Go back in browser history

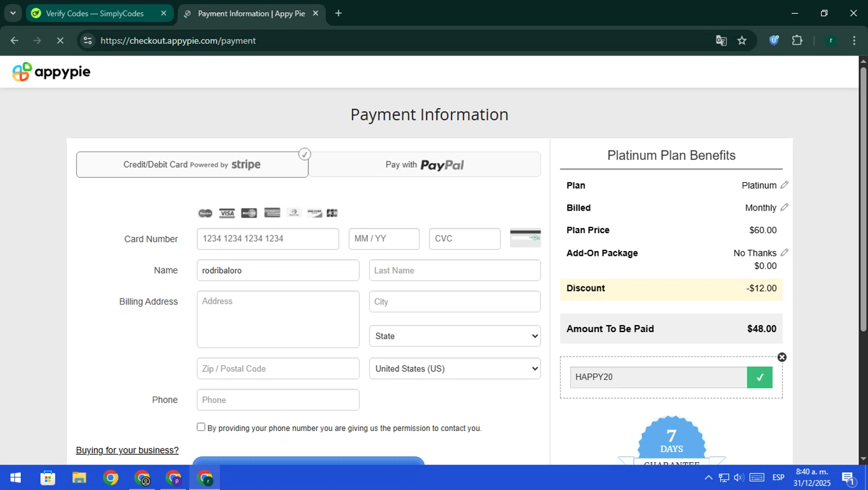14,40
